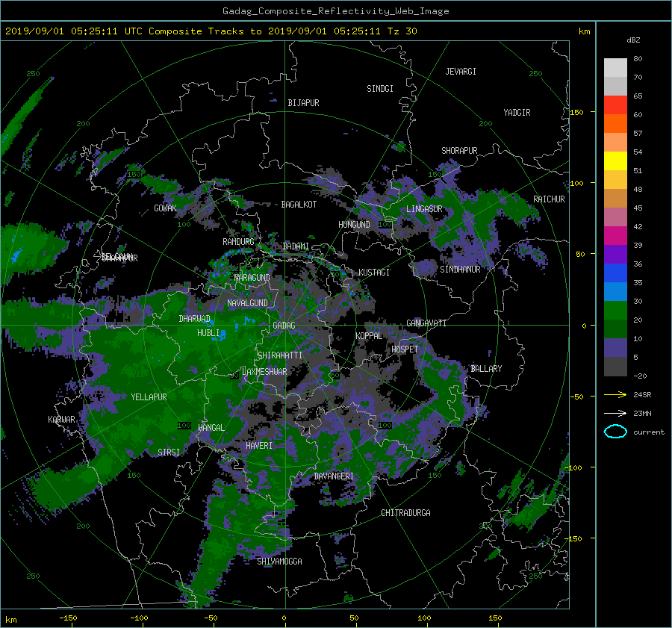
Task: Click the GANGAVATI city label
Action: pyautogui.click(x=426, y=323)
